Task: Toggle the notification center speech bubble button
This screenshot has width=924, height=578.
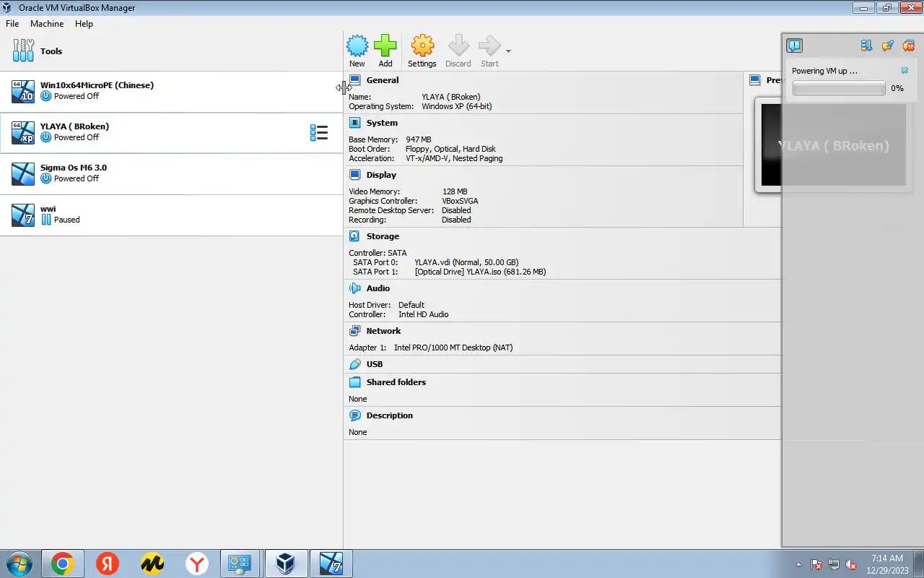Action: (794, 46)
